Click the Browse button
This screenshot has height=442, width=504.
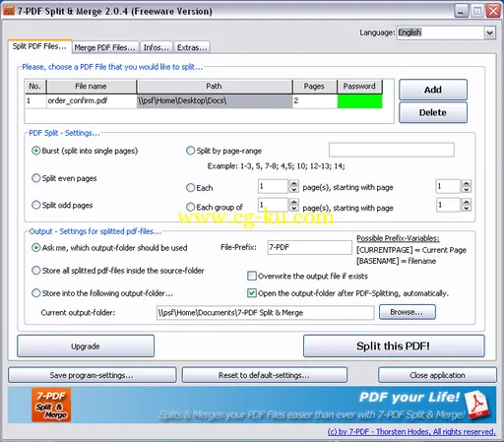coord(408,312)
